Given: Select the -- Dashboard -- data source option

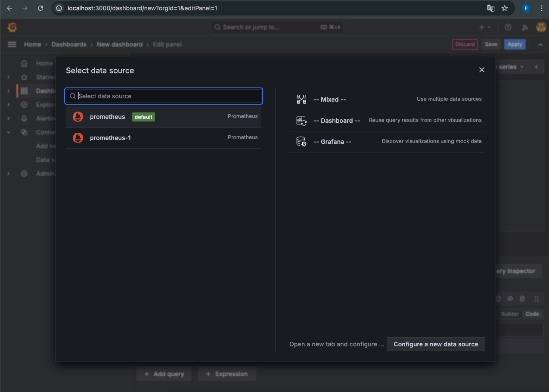Looking at the screenshot, I should (387, 121).
